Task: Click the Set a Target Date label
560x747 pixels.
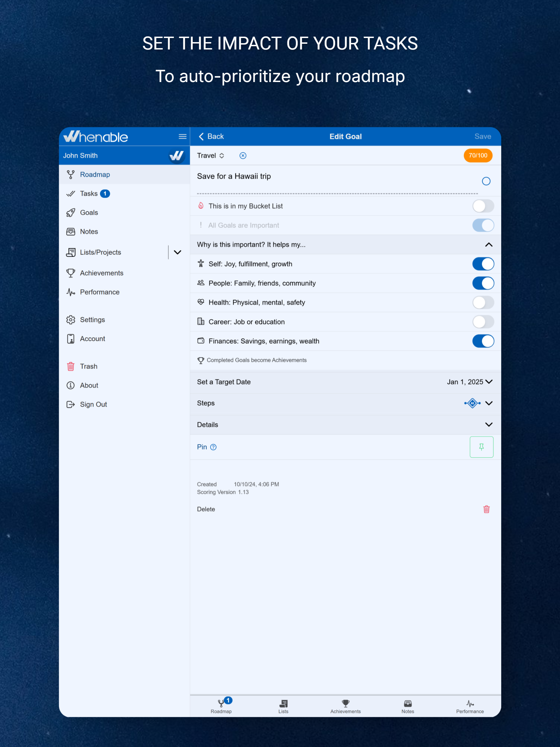Action: click(224, 382)
